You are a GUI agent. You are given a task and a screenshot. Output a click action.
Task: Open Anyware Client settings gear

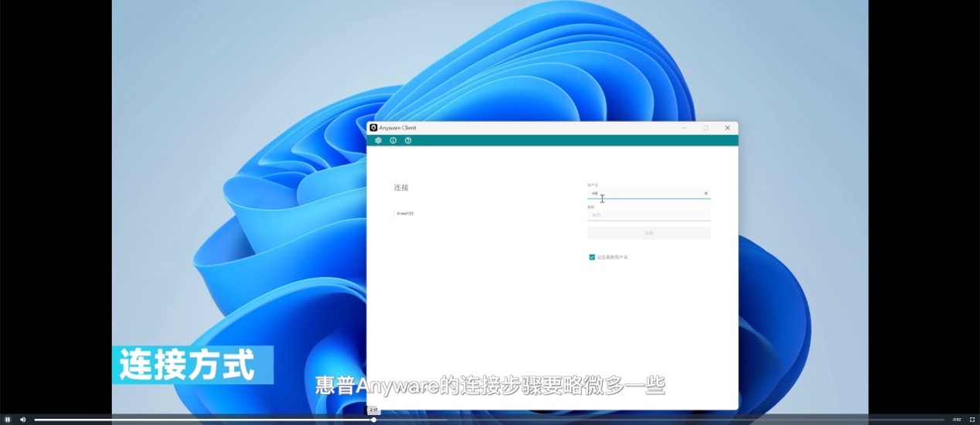(378, 141)
